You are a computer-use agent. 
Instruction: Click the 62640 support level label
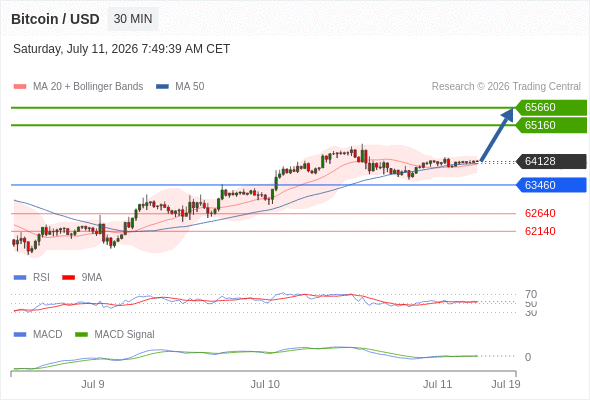(x=540, y=213)
